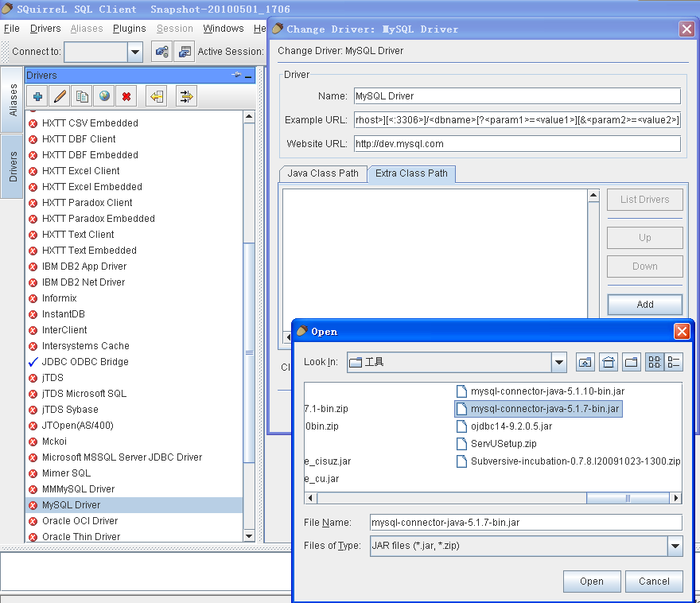Create a new folder in Open dialog
The image size is (700, 603).
pyautogui.click(x=631, y=362)
